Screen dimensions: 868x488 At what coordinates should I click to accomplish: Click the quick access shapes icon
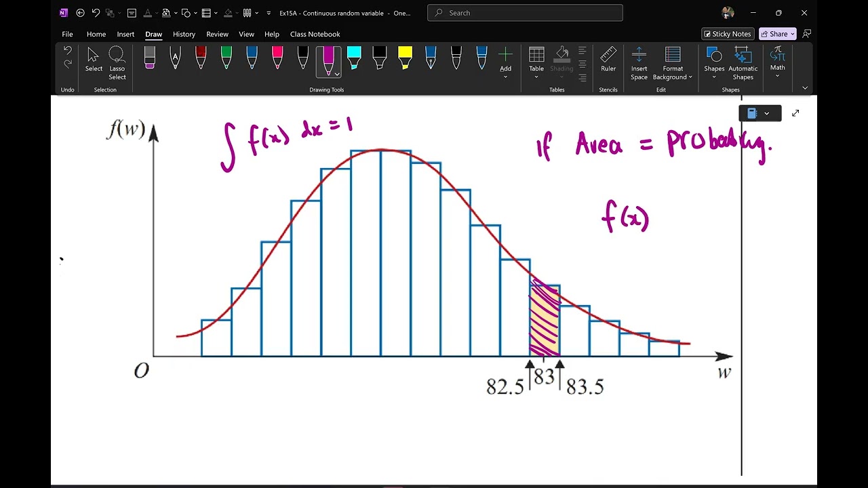coord(186,13)
